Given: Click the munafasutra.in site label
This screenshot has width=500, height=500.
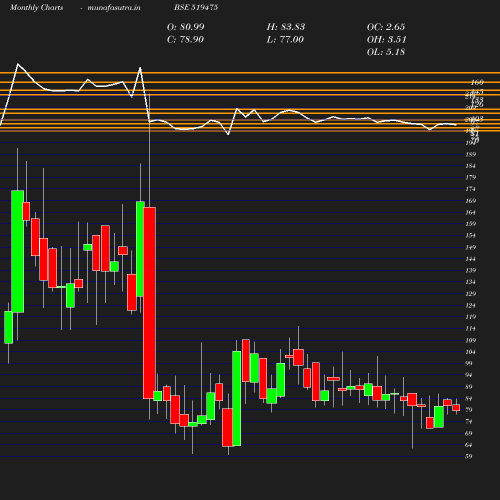Looking at the screenshot, I should (114, 8).
